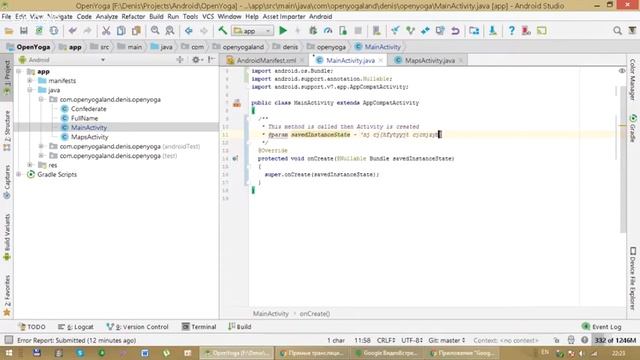640x360 pixels.
Task: Expand the res folder node
Action: click(30, 165)
